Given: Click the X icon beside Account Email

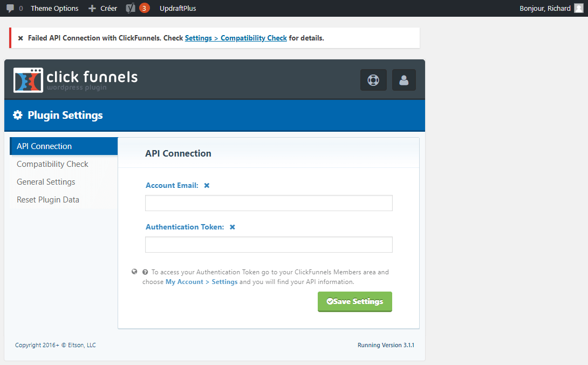Looking at the screenshot, I should [x=207, y=186].
